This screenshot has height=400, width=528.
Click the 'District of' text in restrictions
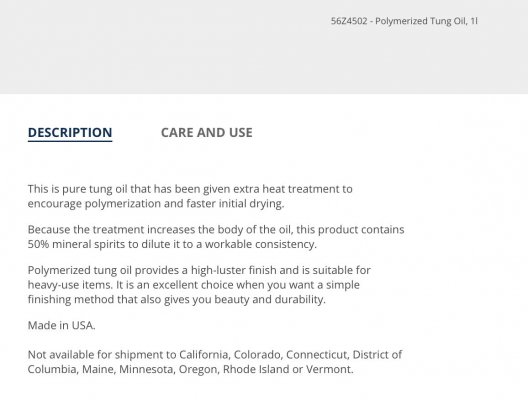point(377,355)
